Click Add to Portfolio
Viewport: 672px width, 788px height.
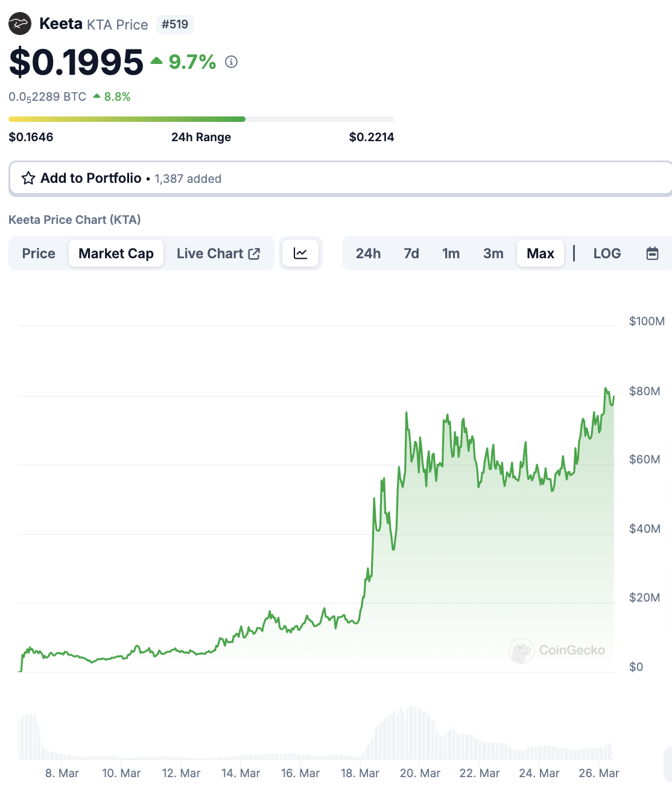click(x=90, y=178)
